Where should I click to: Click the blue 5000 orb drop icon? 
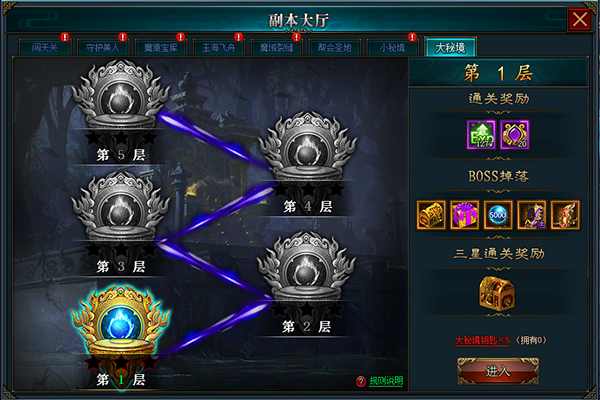[498, 215]
